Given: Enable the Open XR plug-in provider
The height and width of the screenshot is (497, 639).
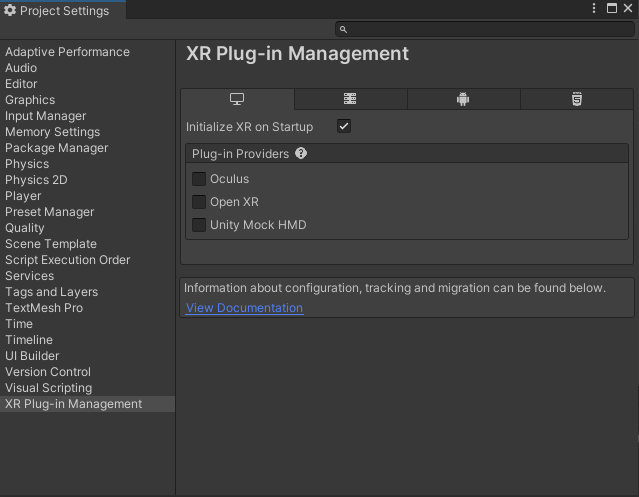Looking at the screenshot, I should [x=199, y=202].
